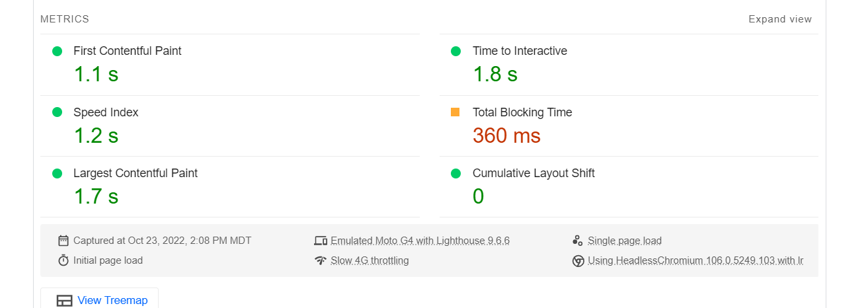
Task: Open the View Treemap button
Action: pos(99,299)
